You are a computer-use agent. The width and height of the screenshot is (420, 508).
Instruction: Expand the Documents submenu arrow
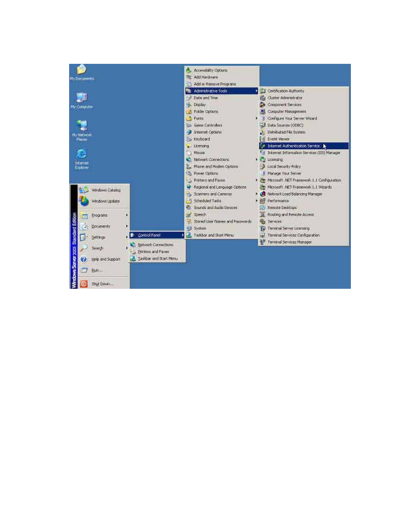[x=127, y=226]
